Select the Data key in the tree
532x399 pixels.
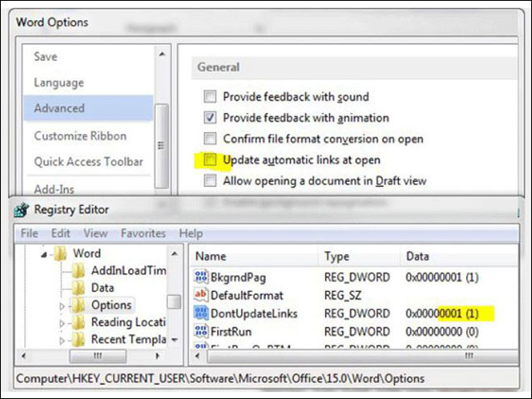click(x=102, y=288)
